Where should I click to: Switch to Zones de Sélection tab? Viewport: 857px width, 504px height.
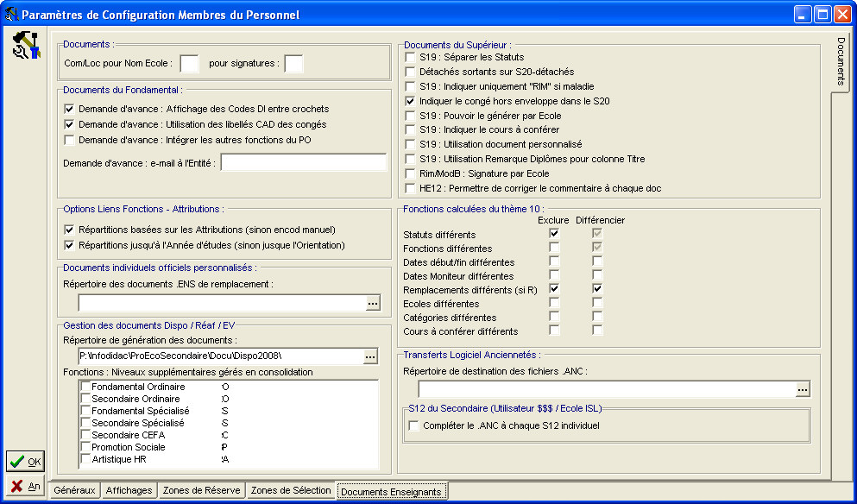click(291, 490)
